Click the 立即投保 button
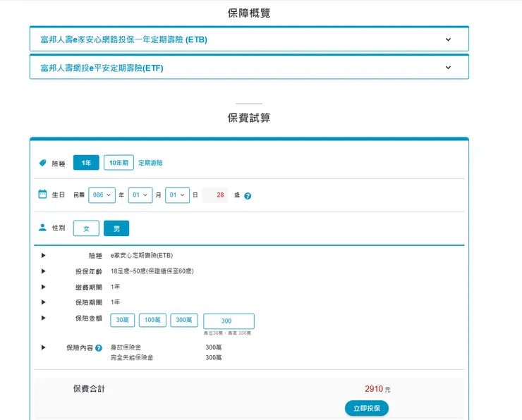Screen dimensions: 522x420 (x=367, y=408)
